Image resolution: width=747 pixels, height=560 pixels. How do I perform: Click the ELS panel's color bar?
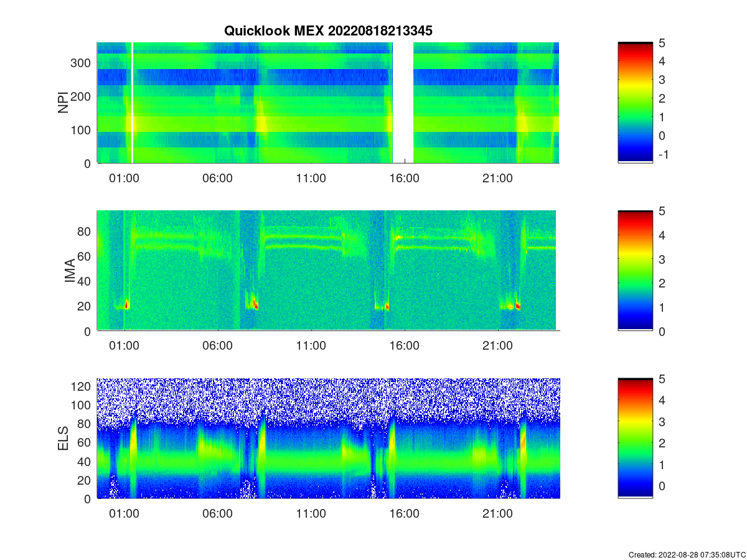click(x=635, y=438)
